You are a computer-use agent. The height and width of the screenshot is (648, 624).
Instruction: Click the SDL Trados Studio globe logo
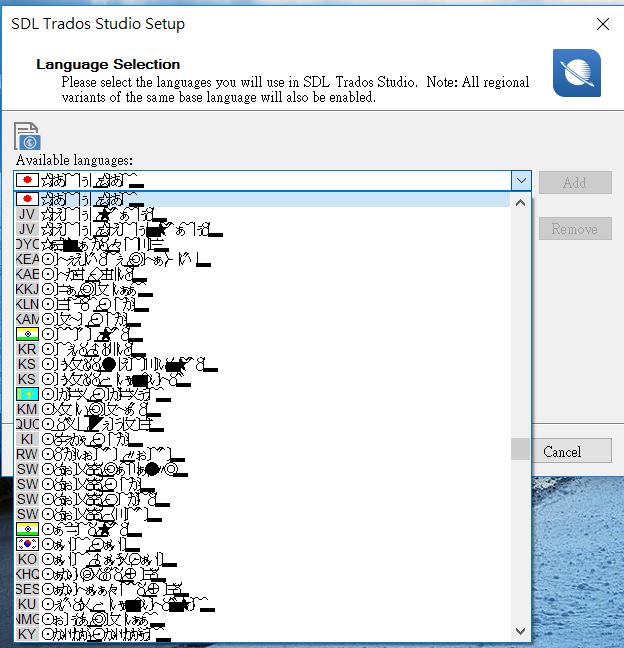[577, 73]
